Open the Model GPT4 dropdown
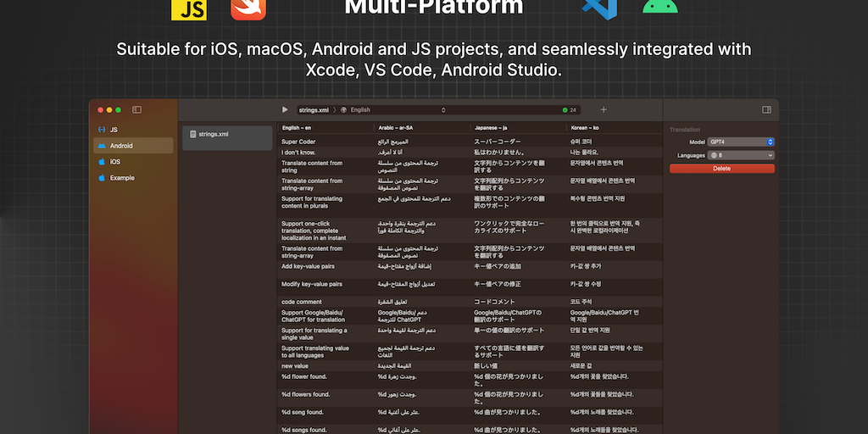The image size is (868, 434). (x=741, y=142)
